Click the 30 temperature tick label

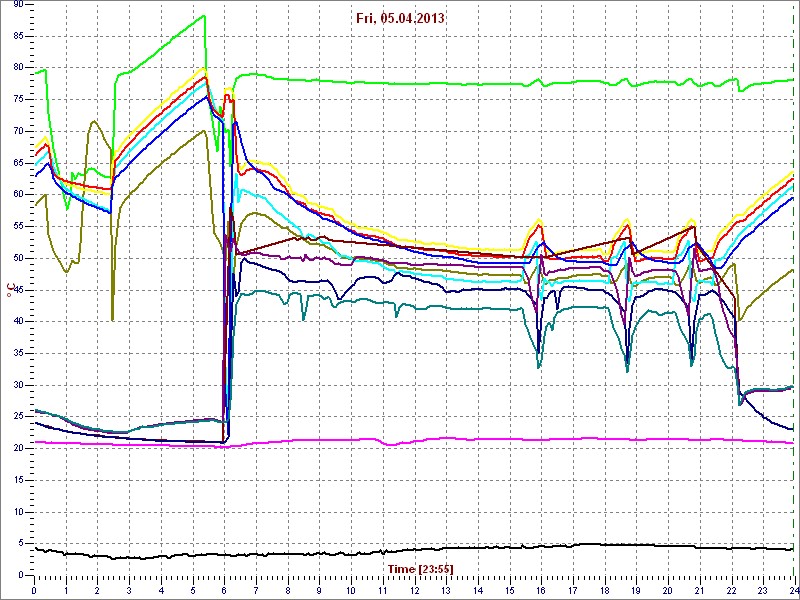17,385
